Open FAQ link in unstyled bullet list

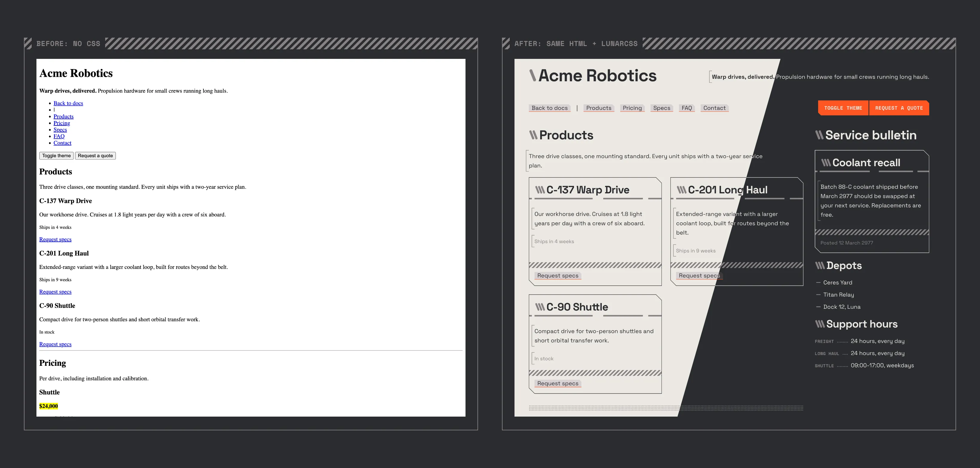pos(59,136)
